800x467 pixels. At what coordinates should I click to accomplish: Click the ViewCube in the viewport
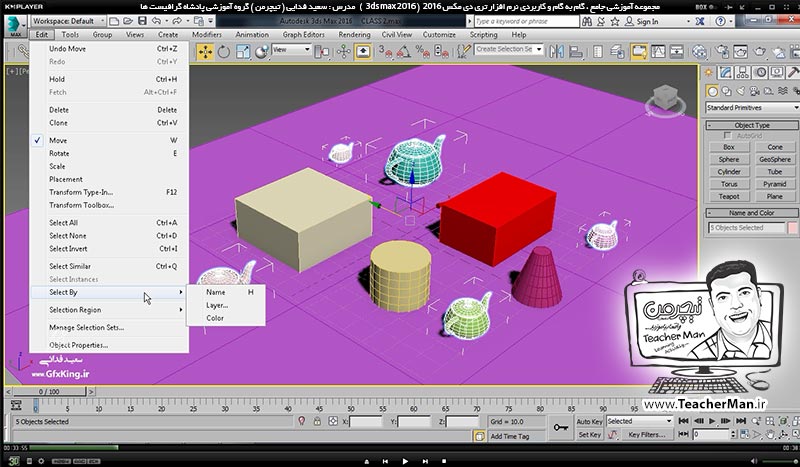tap(665, 100)
